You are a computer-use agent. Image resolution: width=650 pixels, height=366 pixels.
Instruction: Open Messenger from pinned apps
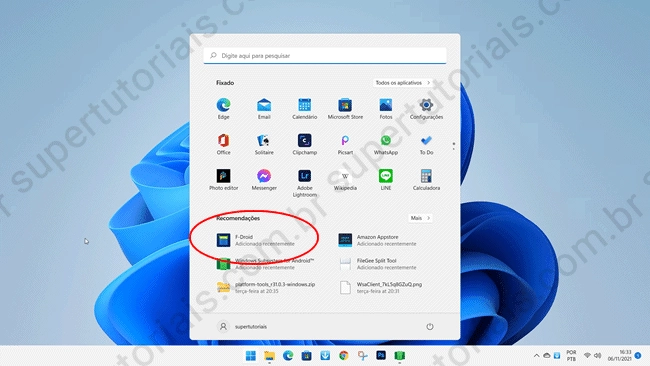(264, 179)
